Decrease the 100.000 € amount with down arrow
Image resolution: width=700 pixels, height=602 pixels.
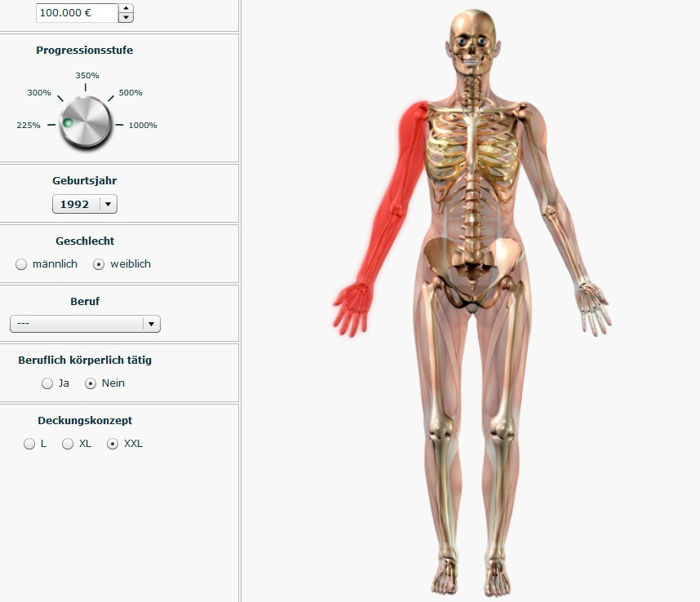pos(126,17)
